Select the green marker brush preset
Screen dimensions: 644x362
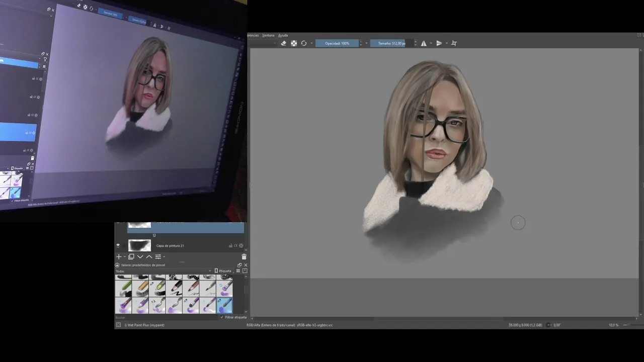pos(123,288)
